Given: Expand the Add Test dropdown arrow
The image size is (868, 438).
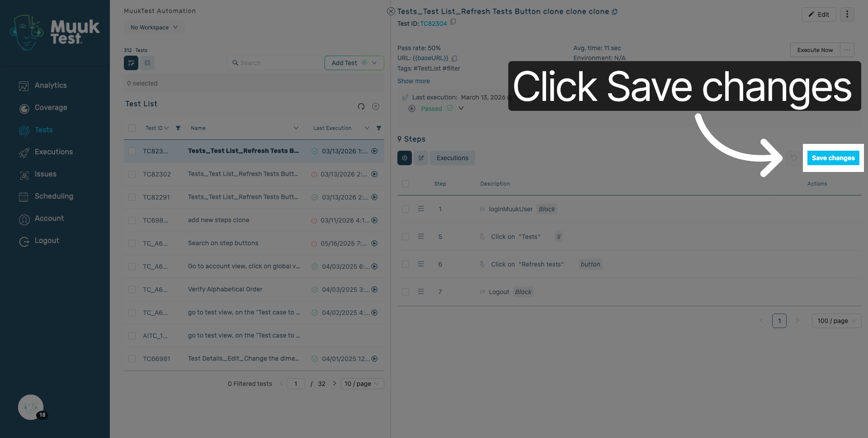Looking at the screenshot, I should [374, 63].
